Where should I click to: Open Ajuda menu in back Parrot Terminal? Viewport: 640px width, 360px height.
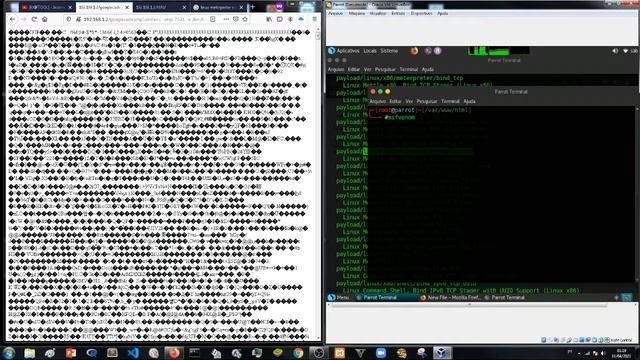pyautogui.click(x=427, y=69)
